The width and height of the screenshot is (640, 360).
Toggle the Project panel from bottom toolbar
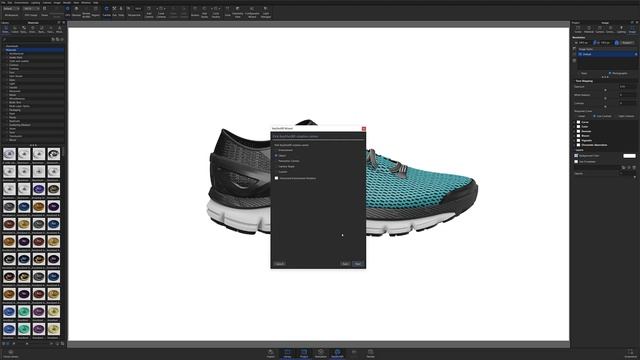[x=304, y=353]
